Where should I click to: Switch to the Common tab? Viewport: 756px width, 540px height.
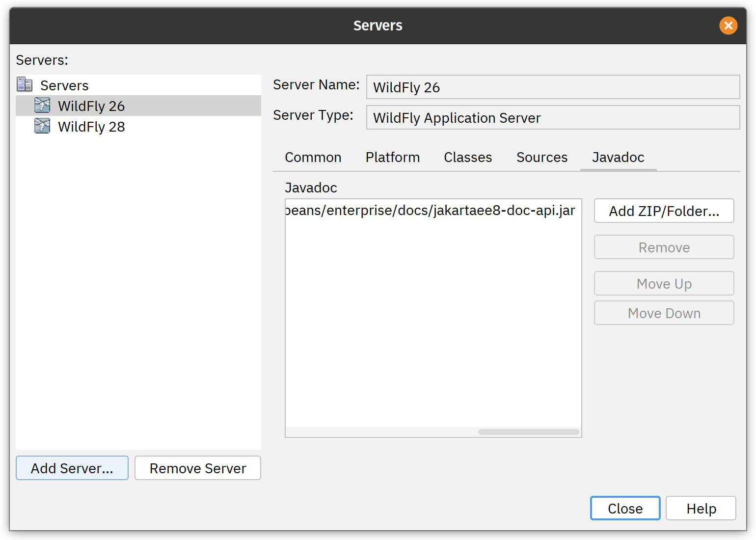tap(313, 157)
